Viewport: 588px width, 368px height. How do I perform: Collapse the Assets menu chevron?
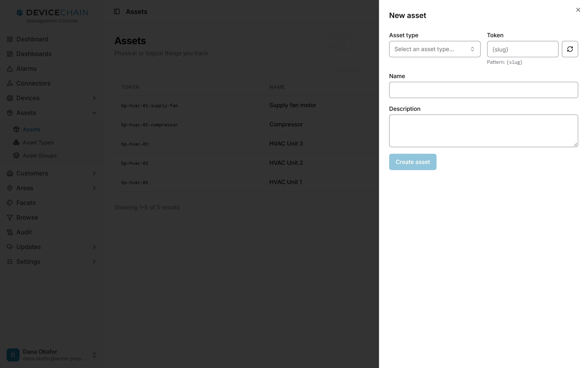94,113
